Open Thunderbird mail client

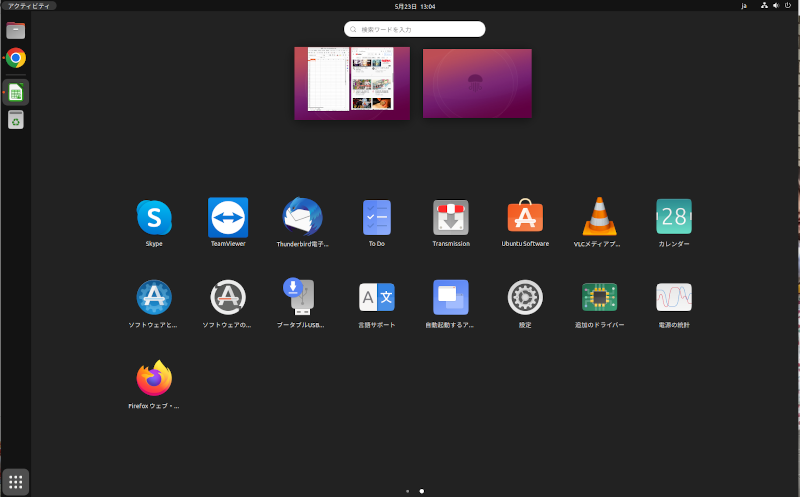(303, 217)
